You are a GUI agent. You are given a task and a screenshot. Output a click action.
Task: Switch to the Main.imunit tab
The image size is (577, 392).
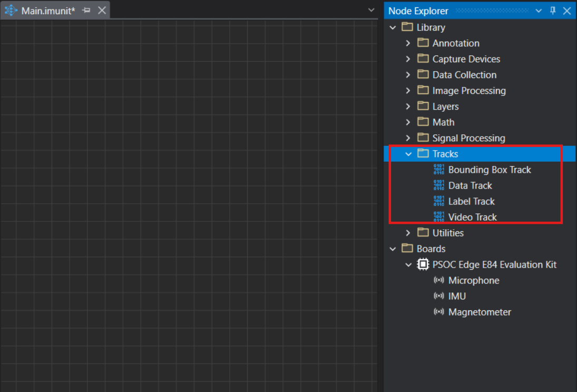coord(48,11)
